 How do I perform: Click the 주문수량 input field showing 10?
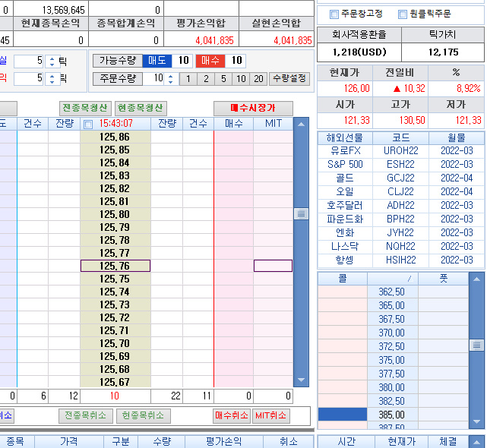[x=154, y=78]
